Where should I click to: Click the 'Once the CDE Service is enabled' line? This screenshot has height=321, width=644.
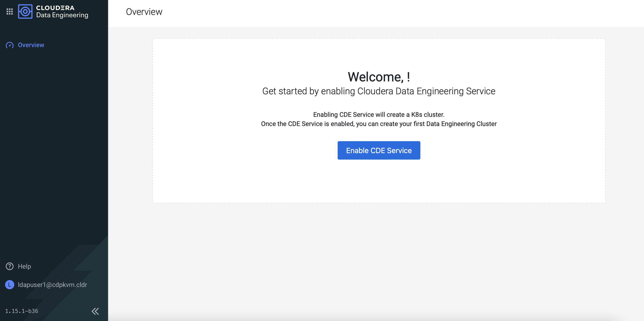coord(379,124)
